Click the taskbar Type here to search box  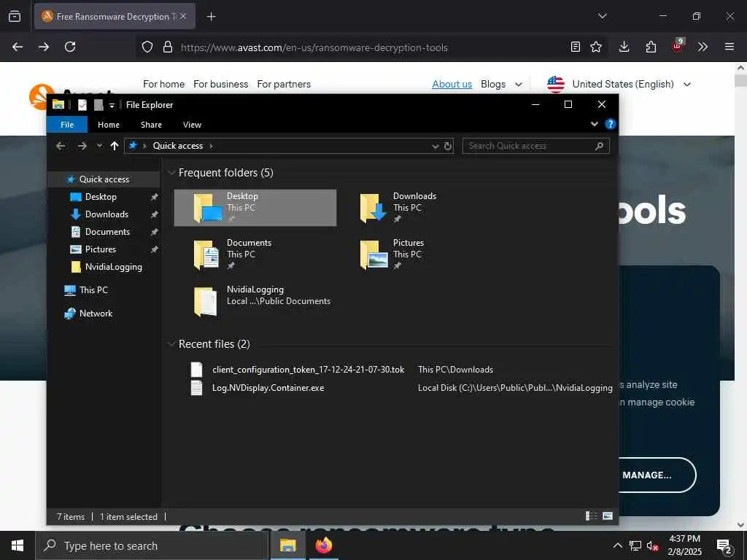(152, 545)
